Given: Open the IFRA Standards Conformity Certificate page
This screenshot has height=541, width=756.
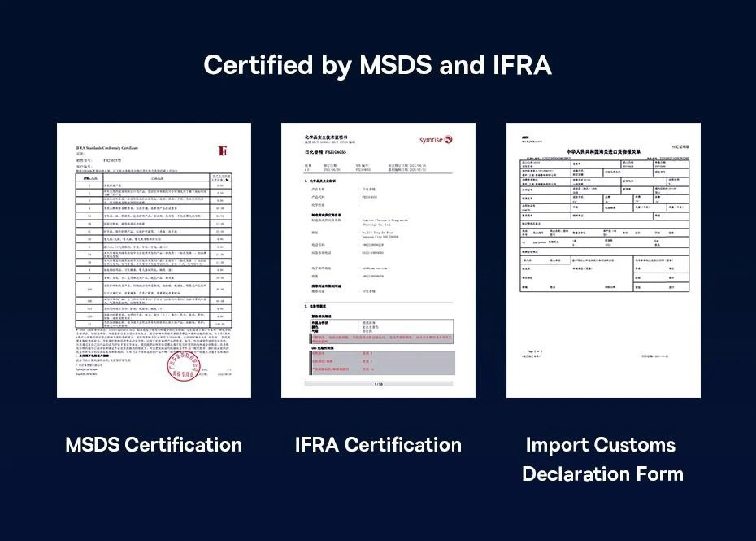Looking at the screenshot, I should pyautogui.click(x=154, y=260).
